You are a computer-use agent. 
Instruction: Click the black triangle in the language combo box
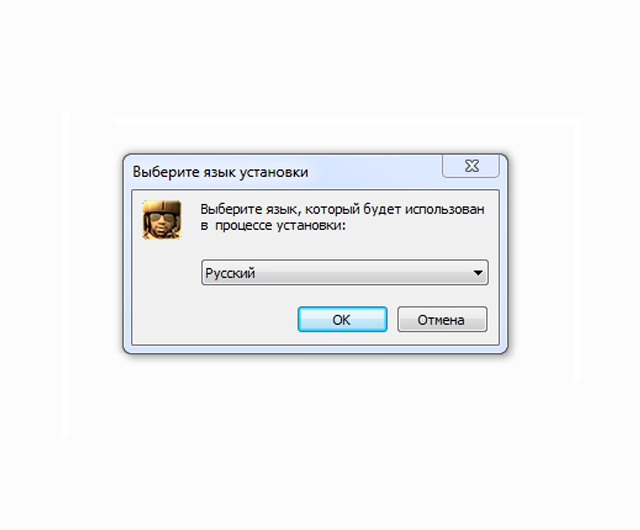pyautogui.click(x=478, y=273)
